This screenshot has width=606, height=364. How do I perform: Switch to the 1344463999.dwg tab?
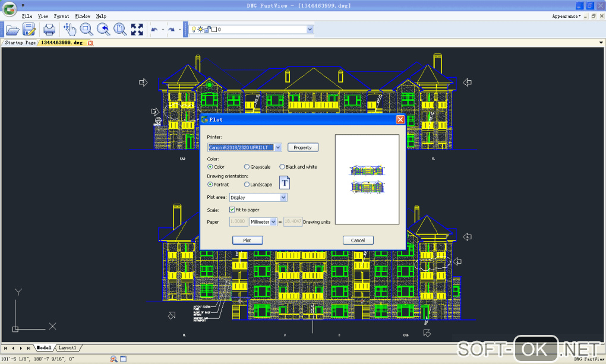click(x=62, y=43)
